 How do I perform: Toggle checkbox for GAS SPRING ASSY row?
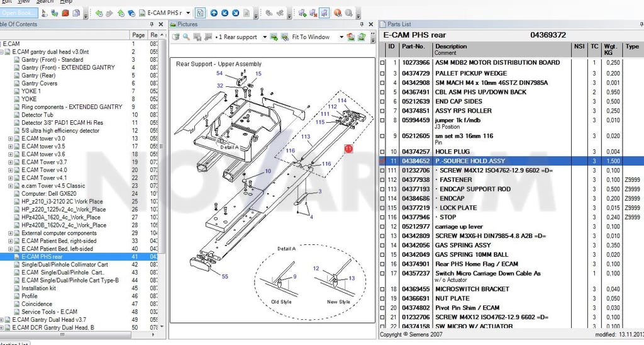click(382, 246)
